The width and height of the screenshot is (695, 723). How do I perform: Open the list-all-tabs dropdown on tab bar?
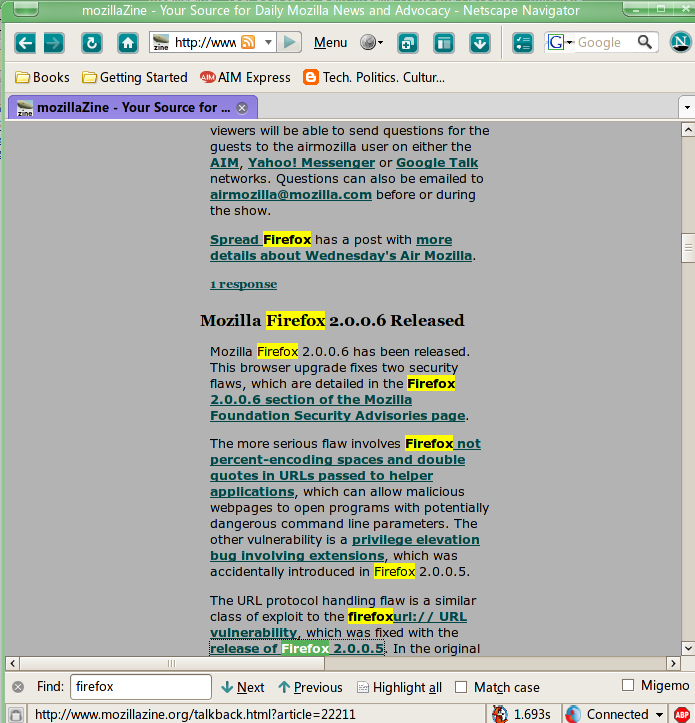(x=687, y=107)
